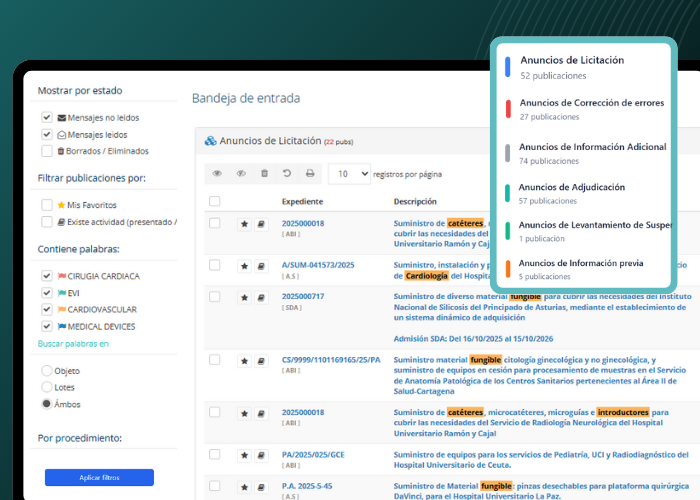Click the Buscar palabras en link

(x=73, y=343)
